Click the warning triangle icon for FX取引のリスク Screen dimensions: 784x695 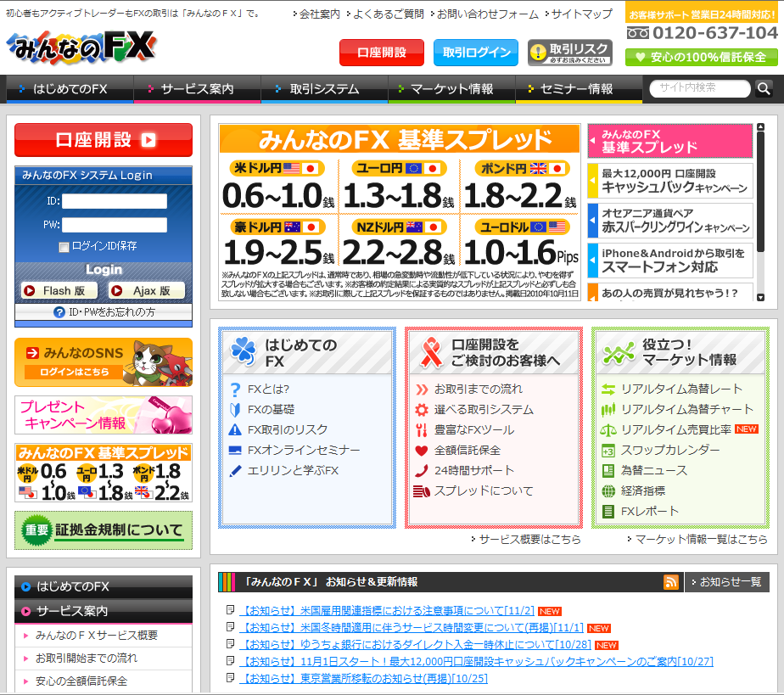pyautogui.click(x=235, y=429)
